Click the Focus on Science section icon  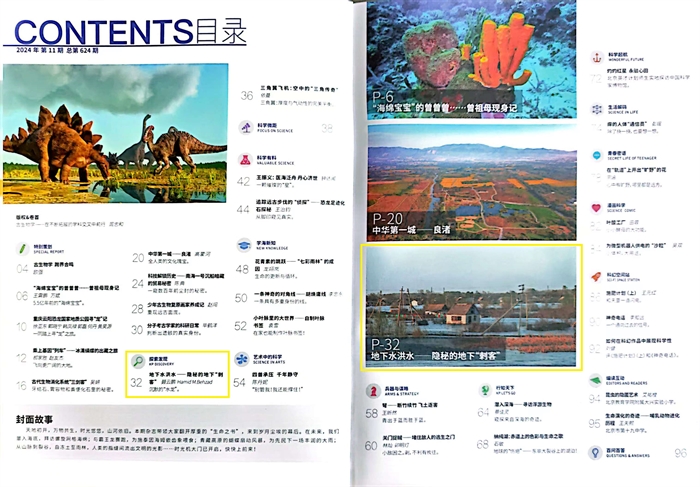(x=243, y=128)
